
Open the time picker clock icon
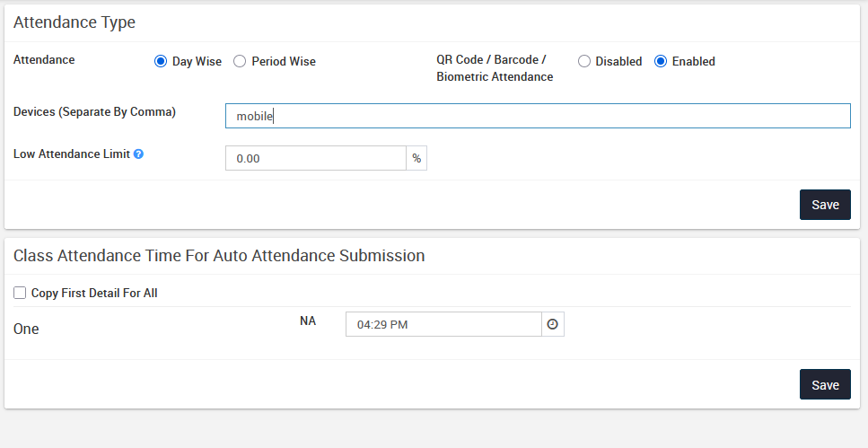click(x=553, y=324)
